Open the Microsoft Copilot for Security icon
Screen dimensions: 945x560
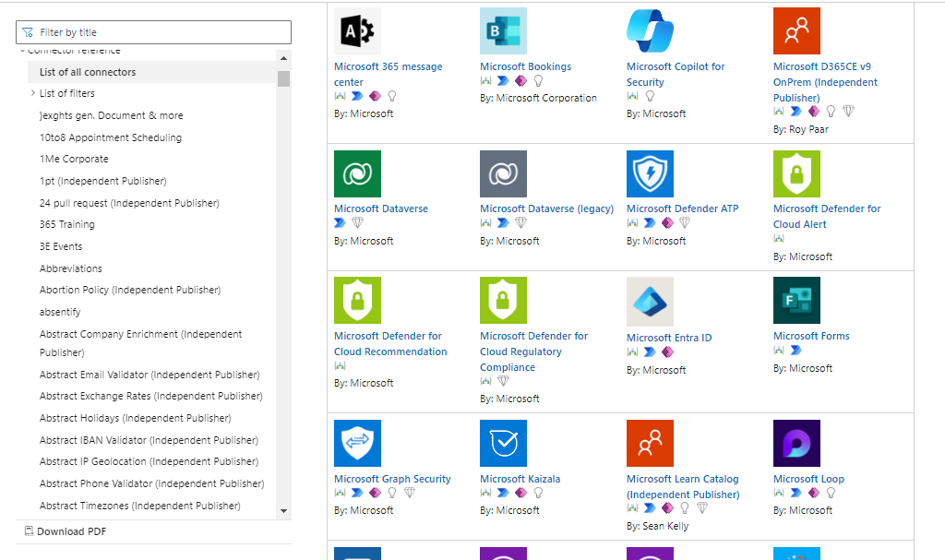pyautogui.click(x=650, y=30)
